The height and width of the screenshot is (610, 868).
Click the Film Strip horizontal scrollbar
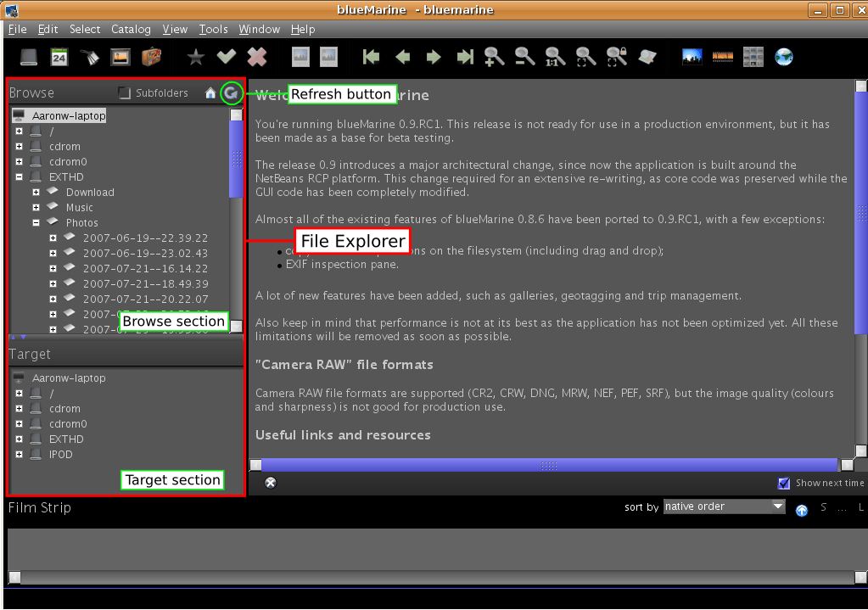(x=438, y=578)
